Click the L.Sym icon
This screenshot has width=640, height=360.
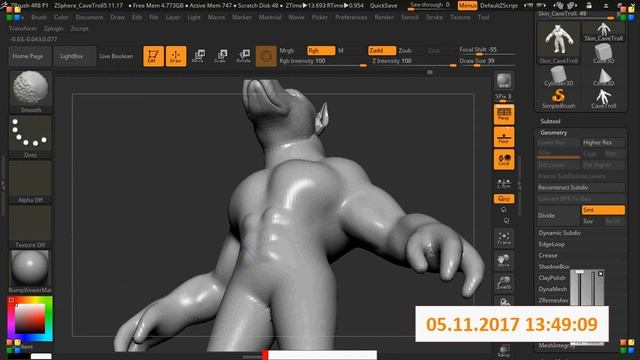tap(504, 183)
